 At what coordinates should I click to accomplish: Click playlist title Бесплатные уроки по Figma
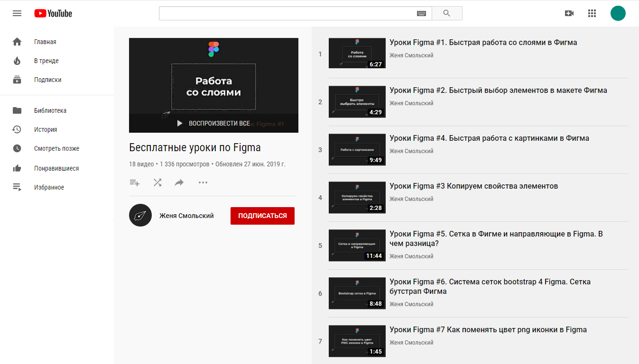pos(195,147)
